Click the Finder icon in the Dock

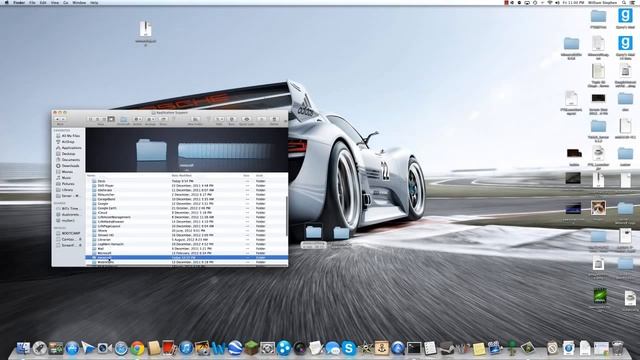tap(23, 348)
